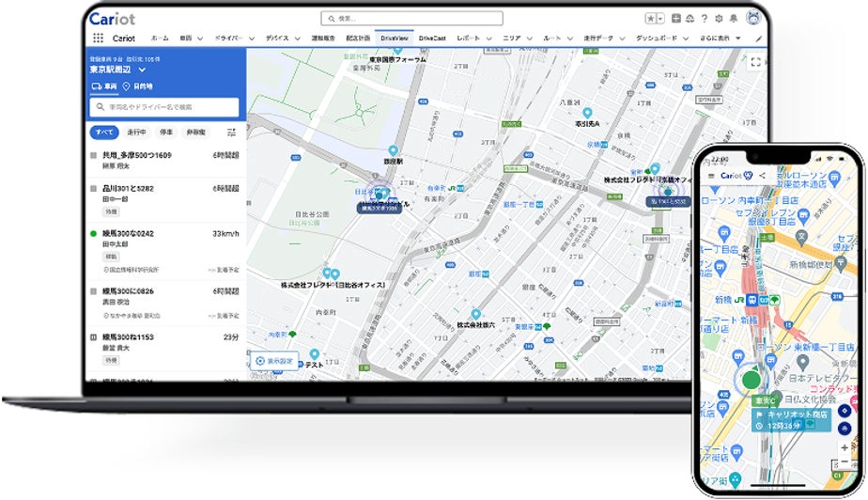Click the 表示設定 display settings button
Screen dimensions: 868x500
274,361
